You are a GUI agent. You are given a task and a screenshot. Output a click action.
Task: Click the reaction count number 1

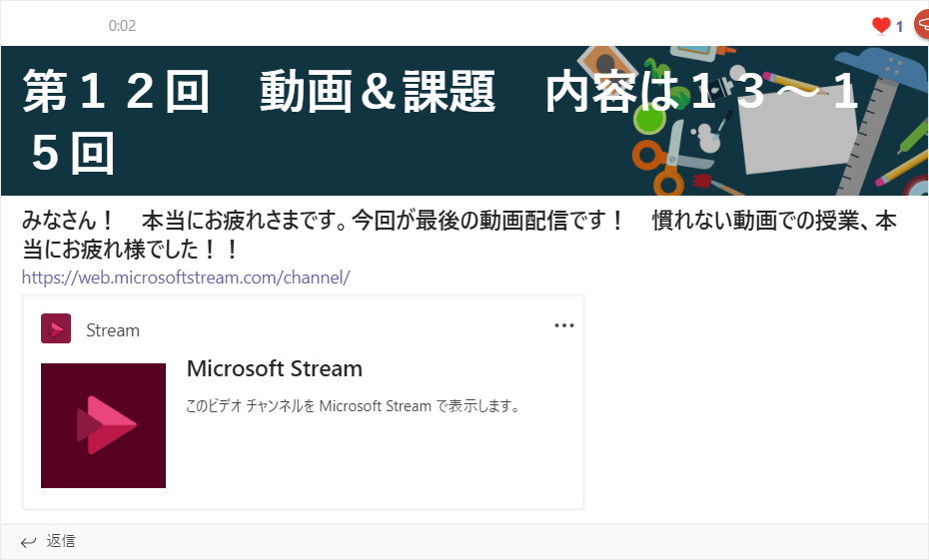click(899, 27)
